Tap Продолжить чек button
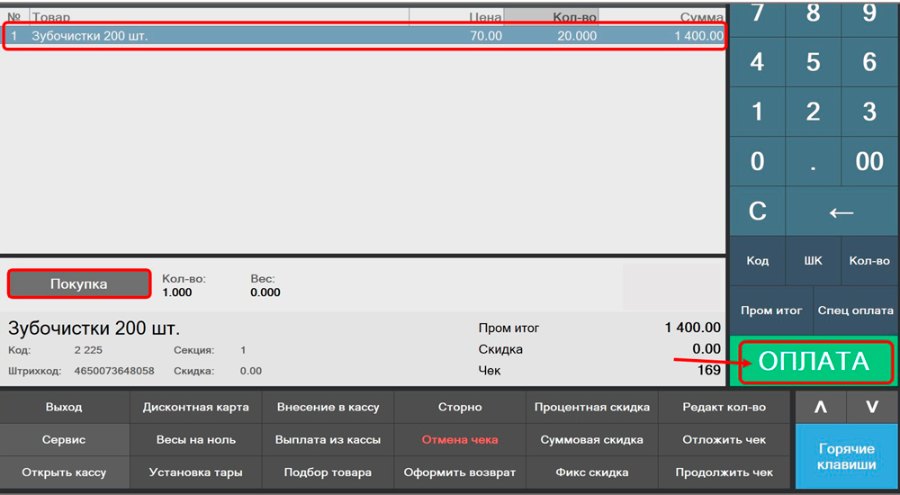The width and height of the screenshot is (900, 495). (x=724, y=473)
